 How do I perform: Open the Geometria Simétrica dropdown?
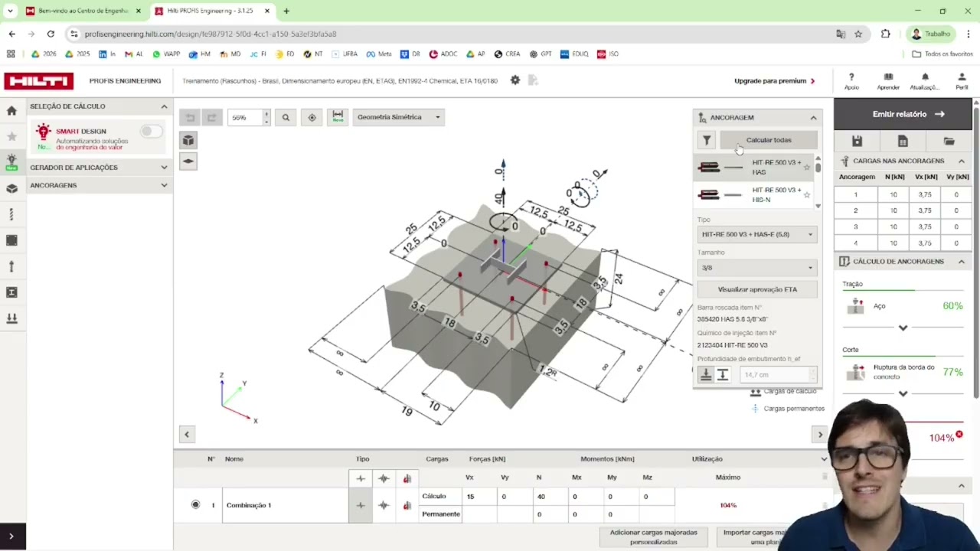click(398, 117)
